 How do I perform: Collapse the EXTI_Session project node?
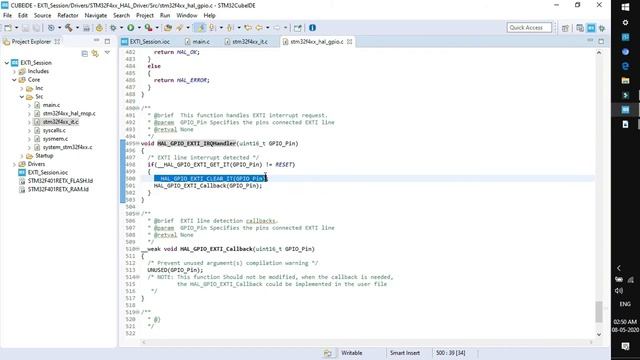7,63
